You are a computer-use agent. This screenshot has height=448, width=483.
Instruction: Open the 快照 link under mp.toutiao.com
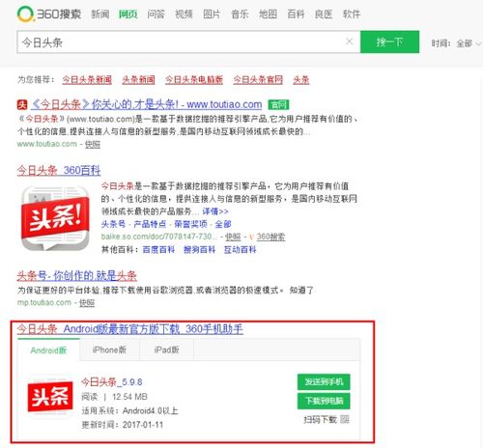[x=87, y=303]
